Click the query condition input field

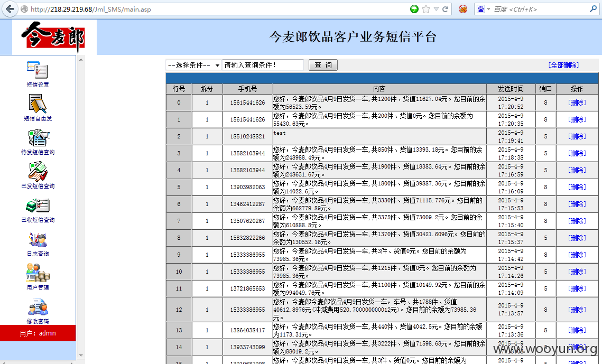(263, 65)
